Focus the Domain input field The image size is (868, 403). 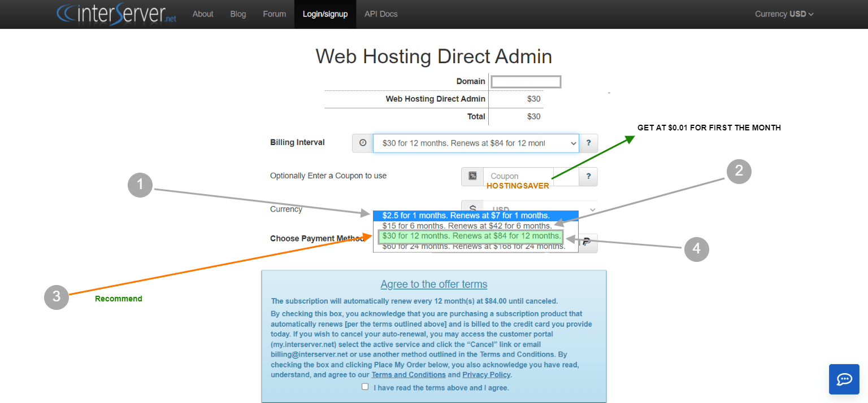[x=526, y=82]
